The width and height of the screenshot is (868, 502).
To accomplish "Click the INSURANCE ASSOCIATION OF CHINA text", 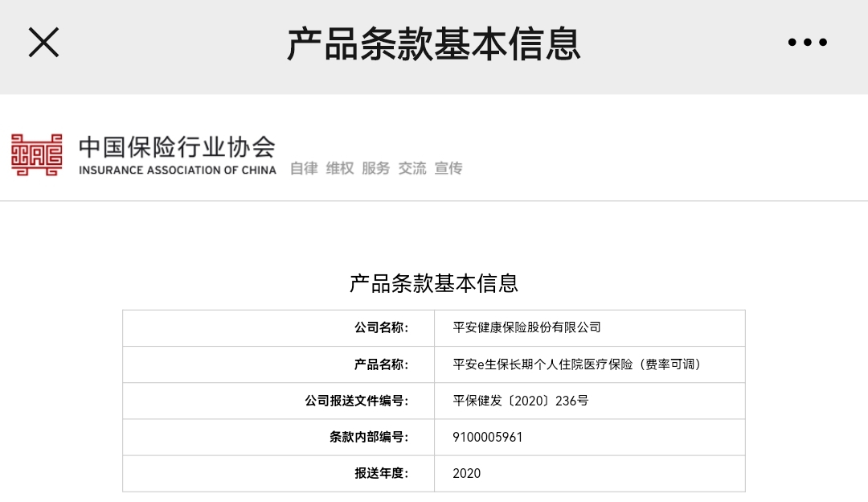I will point(177,170).
